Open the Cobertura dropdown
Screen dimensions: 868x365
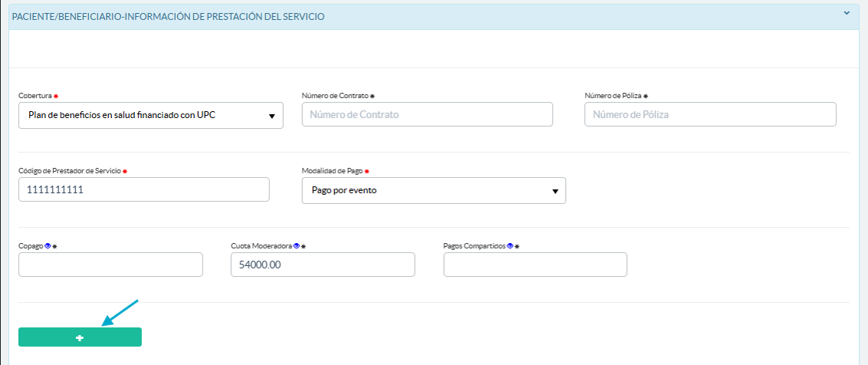(x=150, y=116)
